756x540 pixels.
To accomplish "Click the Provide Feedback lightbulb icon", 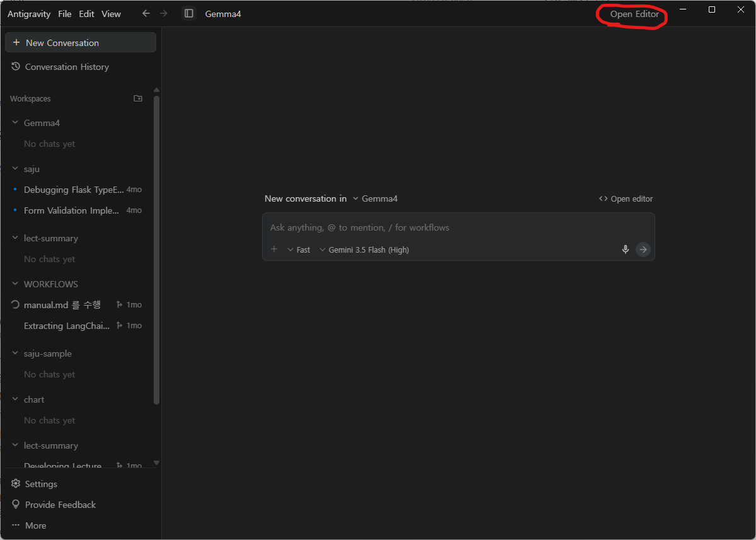I will [16, 505].
